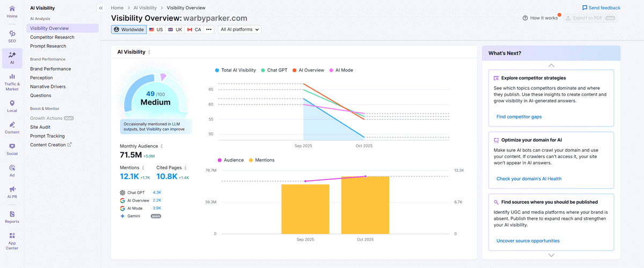This screenshot has height=268, width=644.
Task: Toggle Audience series in lower chart legend
Action: pos(230,160)
